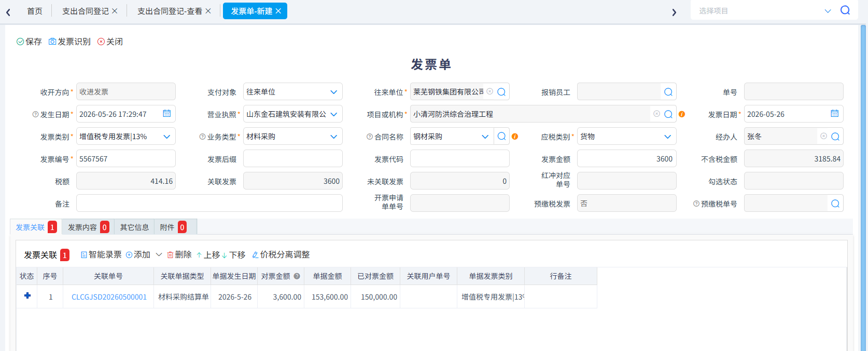The width and height of the screenshot is (868, 351).
Task: Click search icon beside 选择项目 box
Action: (845, 10)
